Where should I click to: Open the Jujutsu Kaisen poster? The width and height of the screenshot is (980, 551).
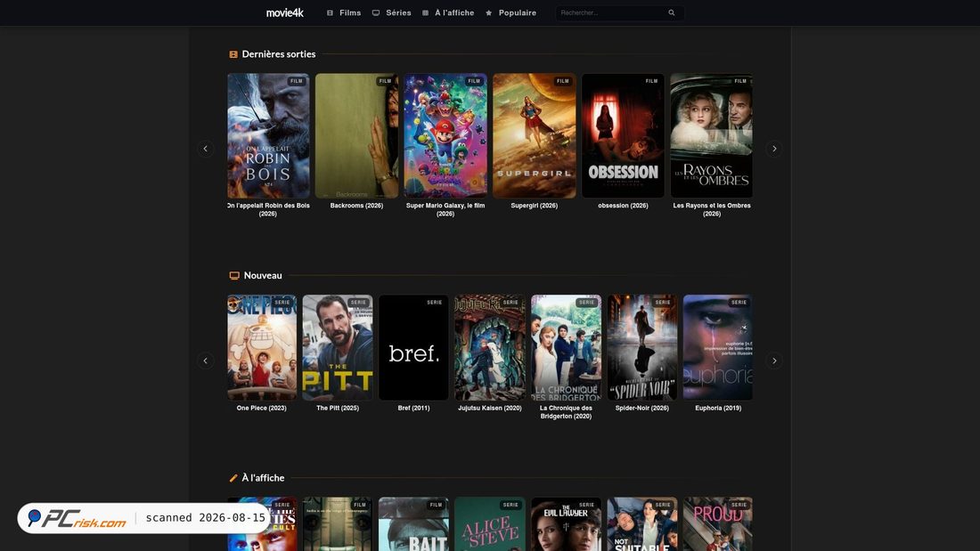coord(490,347)
